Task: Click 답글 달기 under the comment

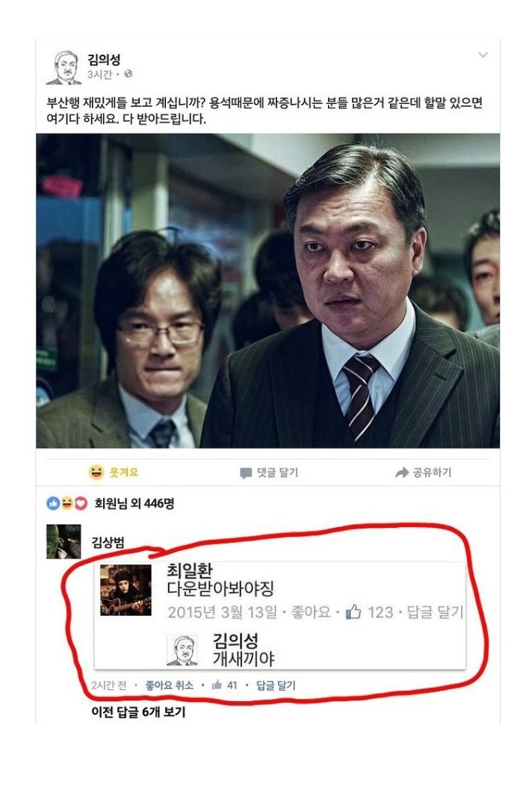Action: pyautogui.click(x=276, y=686)
